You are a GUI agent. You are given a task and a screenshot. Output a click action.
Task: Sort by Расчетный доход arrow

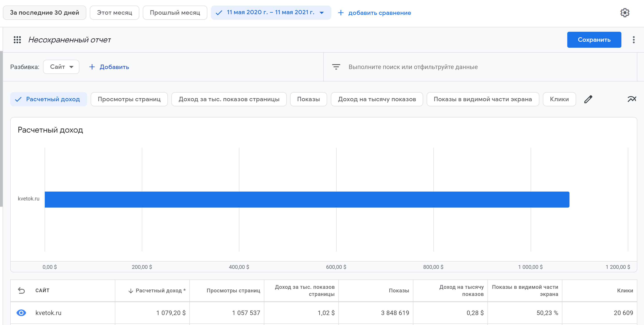click(x=131, y=291)
